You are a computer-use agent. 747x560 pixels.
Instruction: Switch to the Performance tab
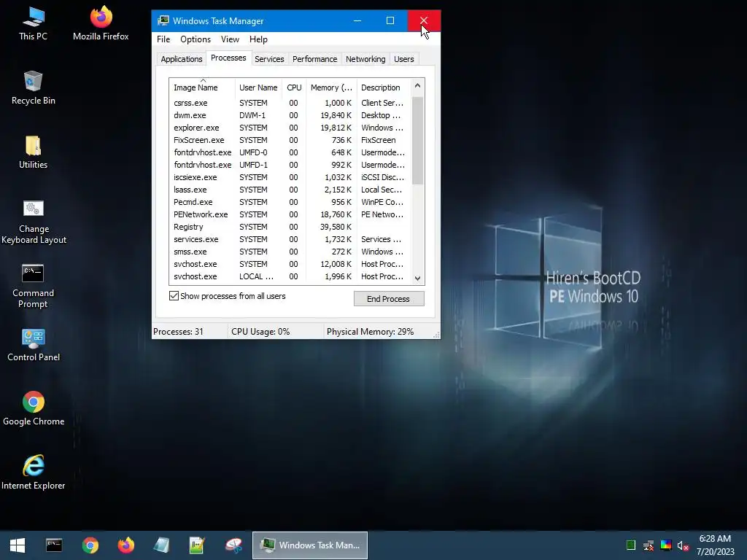(x=315, y=59)
